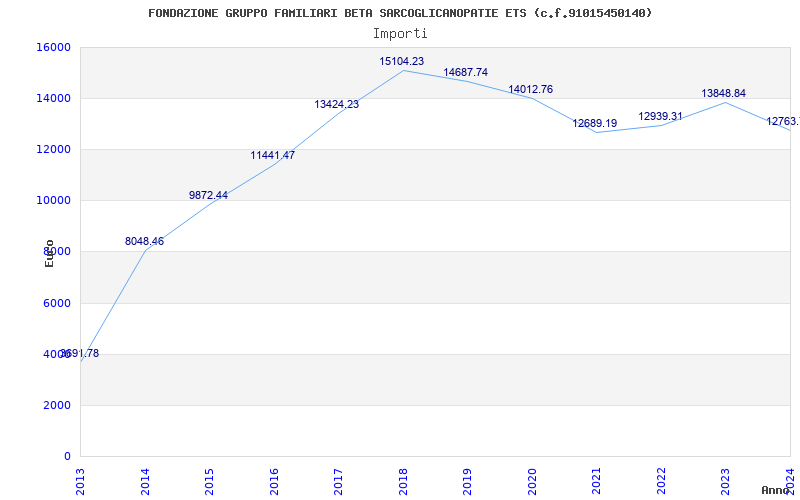Click the 2015 x-axis year label
Viewport: 800px width, 500px height.
point(210,482)
